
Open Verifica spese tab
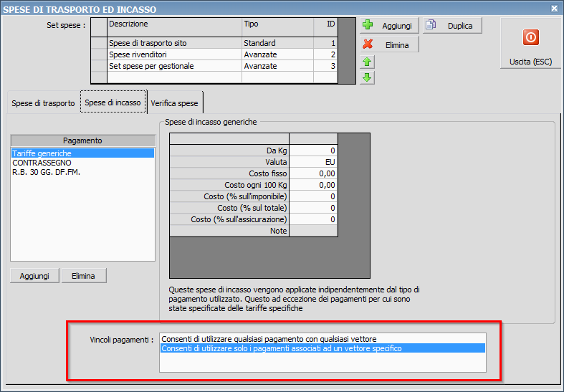click(174, 103)
